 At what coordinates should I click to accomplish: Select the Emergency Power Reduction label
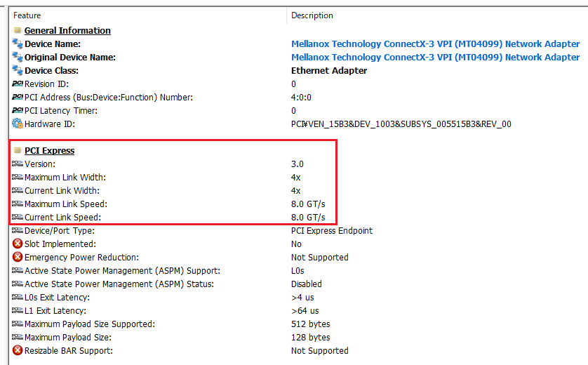click(x=81, y=258)
